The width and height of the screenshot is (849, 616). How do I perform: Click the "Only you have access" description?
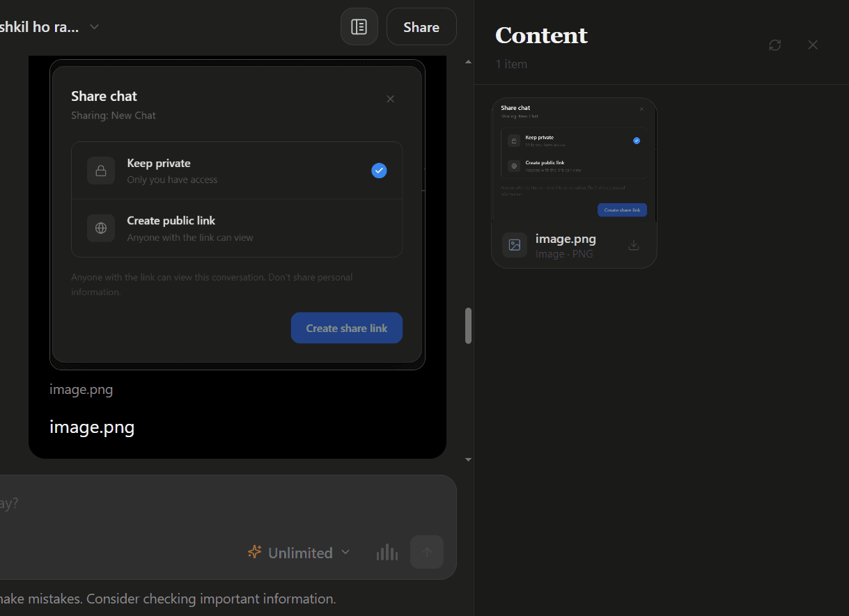[172, 180]
